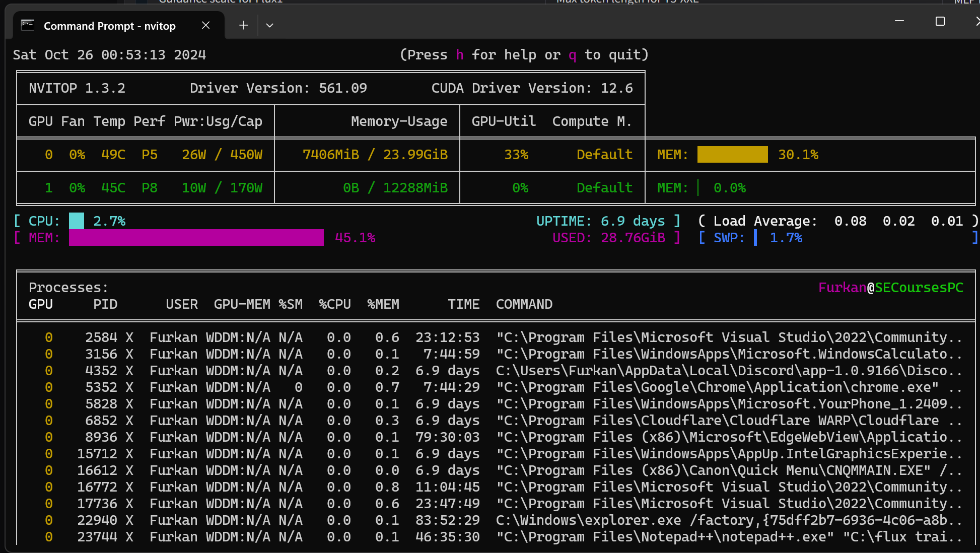The width and height of the screenshot is (980, 553).
Task: Click 'CUDA Driver Version: 12.6' text
Action: click(532, 88)
